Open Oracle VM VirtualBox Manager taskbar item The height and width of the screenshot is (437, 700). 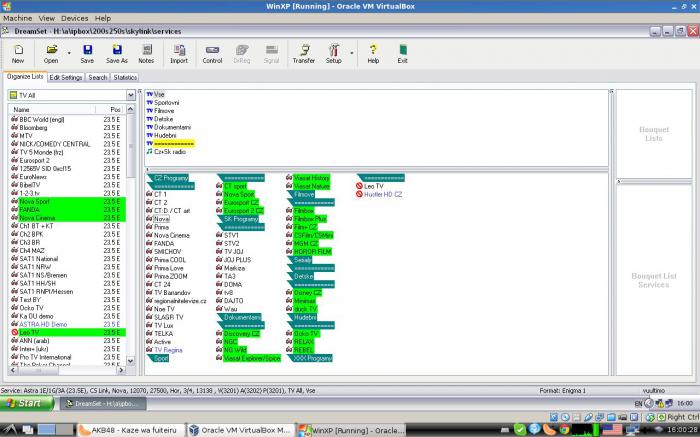(240, 430)
